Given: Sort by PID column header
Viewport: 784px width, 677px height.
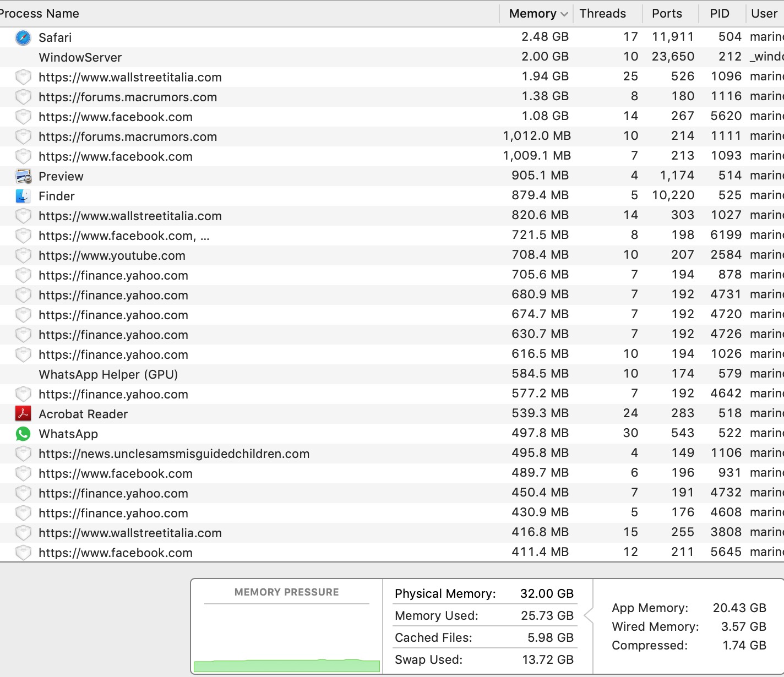Looking at the screenshot, I should click(720, 14).
